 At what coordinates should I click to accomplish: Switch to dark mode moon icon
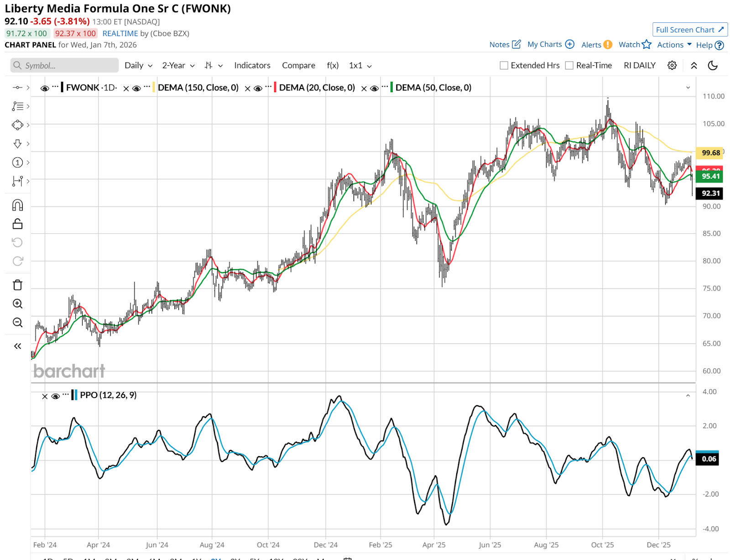pos(713,65)
